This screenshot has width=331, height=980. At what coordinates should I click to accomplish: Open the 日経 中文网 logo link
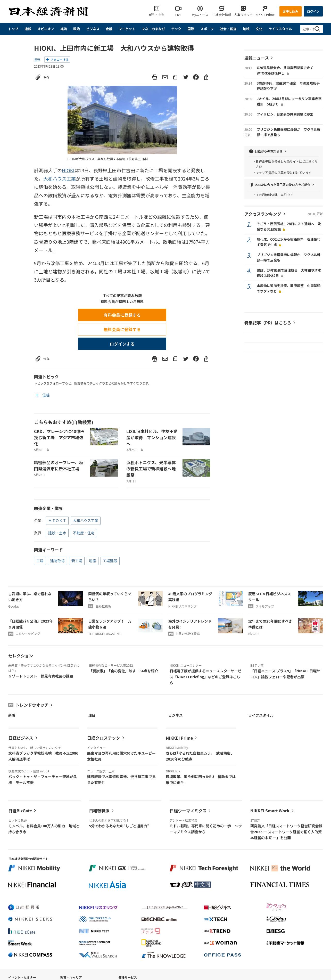[x=190, y=885]
